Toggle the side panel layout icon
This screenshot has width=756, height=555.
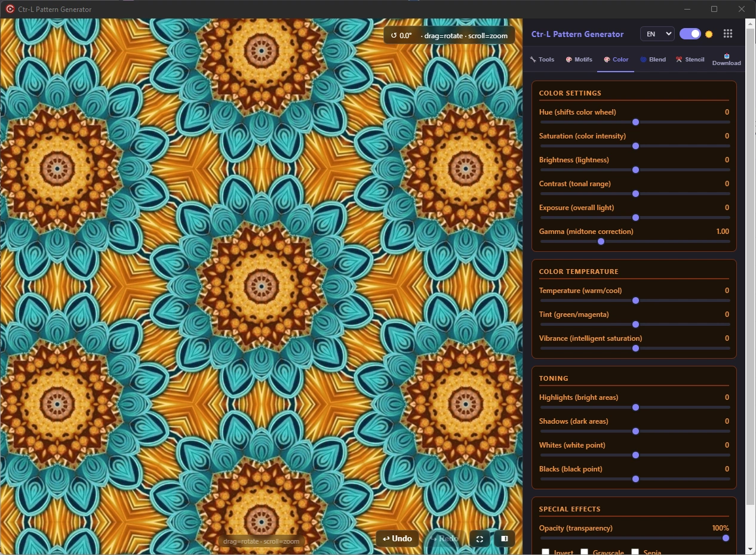[x=505, y=539]
